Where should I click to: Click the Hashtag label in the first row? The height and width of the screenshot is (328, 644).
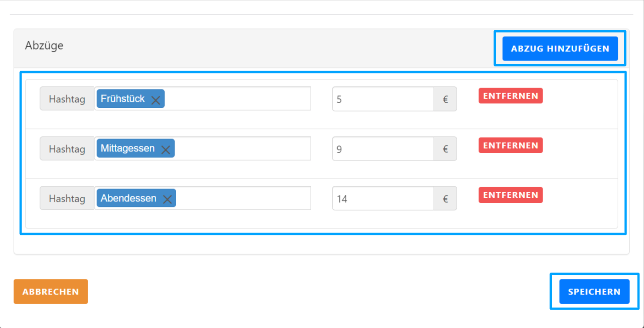pos(67,99)
